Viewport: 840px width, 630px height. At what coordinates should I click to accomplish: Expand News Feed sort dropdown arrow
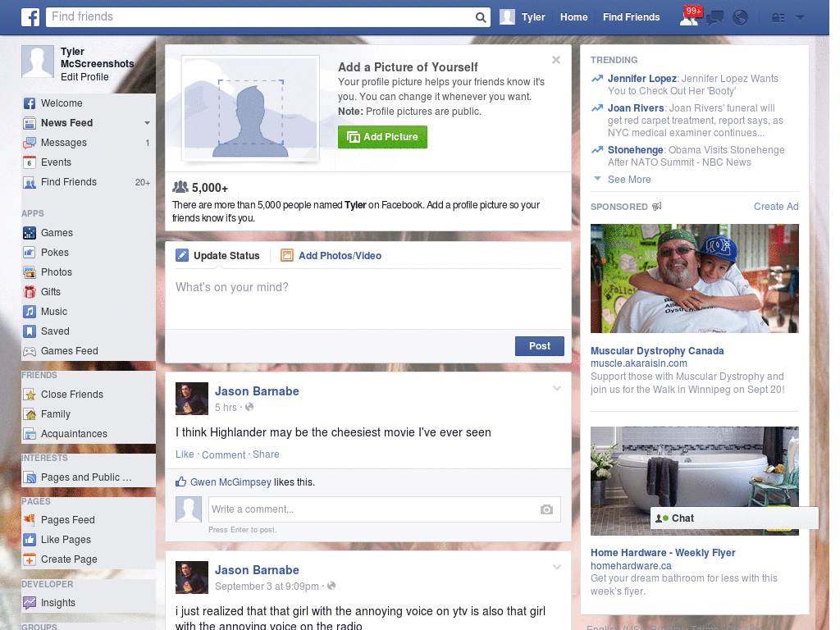[147, 123]
